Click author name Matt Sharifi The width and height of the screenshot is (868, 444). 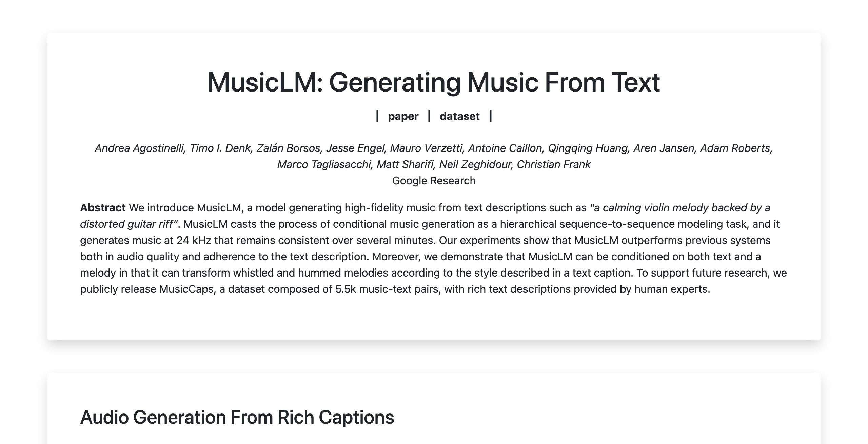405,164
